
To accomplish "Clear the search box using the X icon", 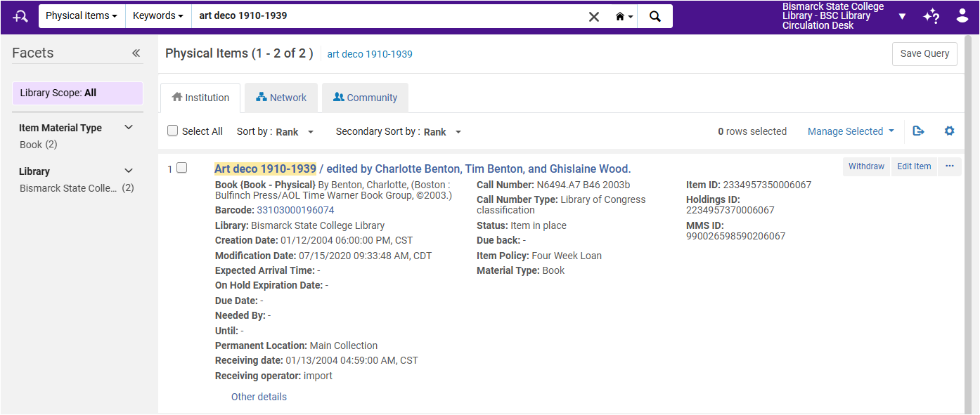I will pyautogui.click(x=593, y=16).
